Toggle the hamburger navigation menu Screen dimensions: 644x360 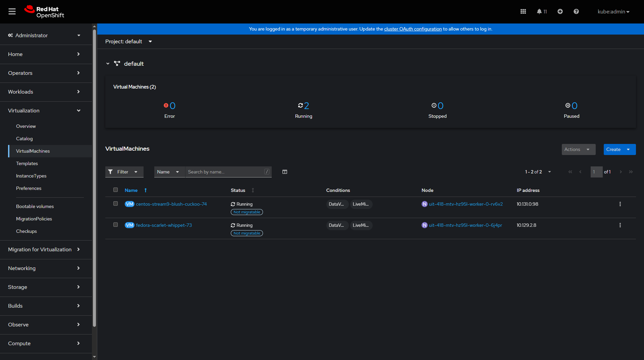(x=12, y=11)
